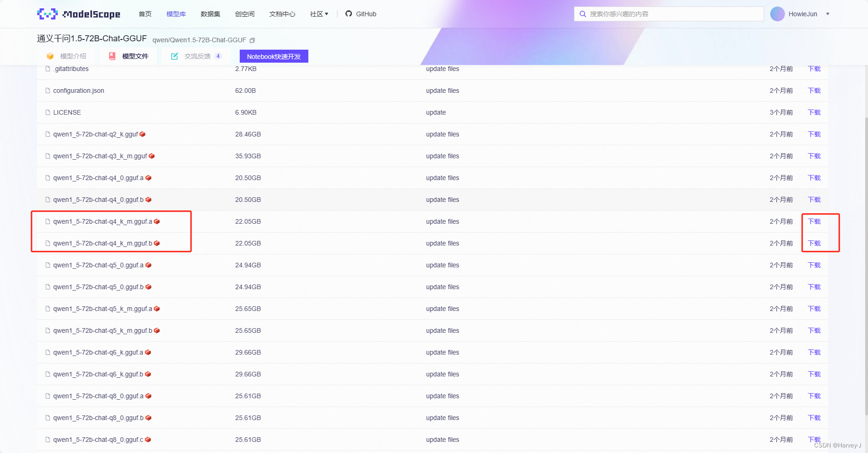
Task: Click file icon of .gitattributes
Action: click(48, 69)
